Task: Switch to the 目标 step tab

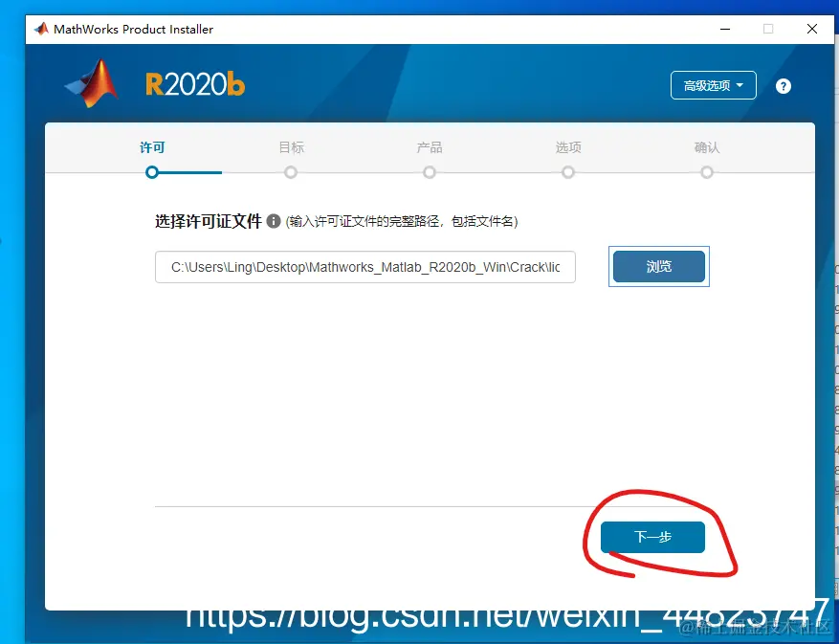Action: click(291, 148)
